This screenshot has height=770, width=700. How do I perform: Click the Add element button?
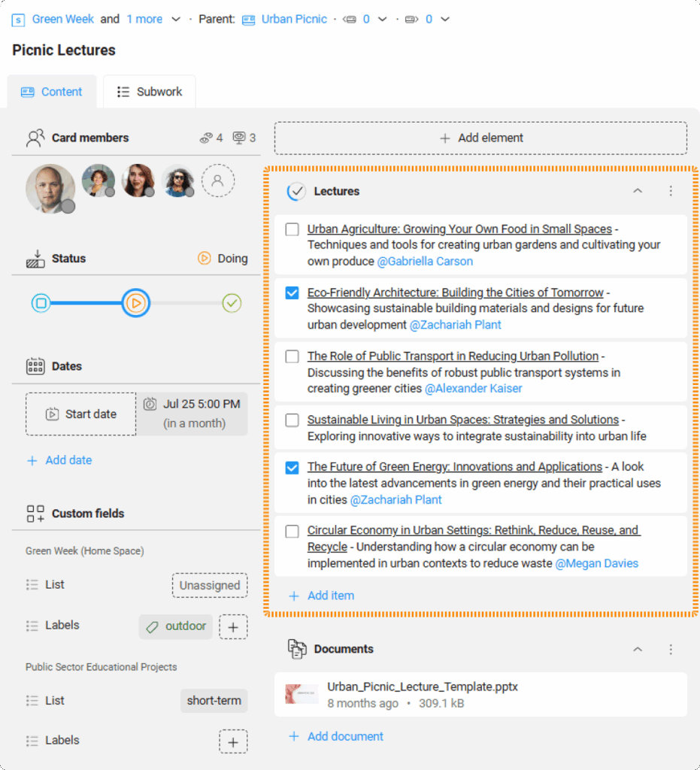point(480,138)
